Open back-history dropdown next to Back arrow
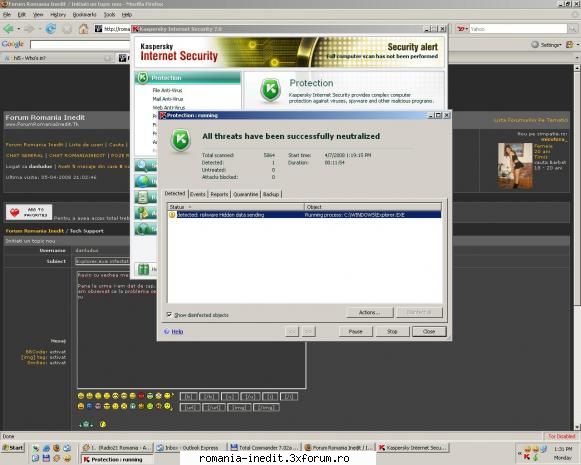Screen dimensions: 581x465 pyautogui.click(x=19, y=29)
